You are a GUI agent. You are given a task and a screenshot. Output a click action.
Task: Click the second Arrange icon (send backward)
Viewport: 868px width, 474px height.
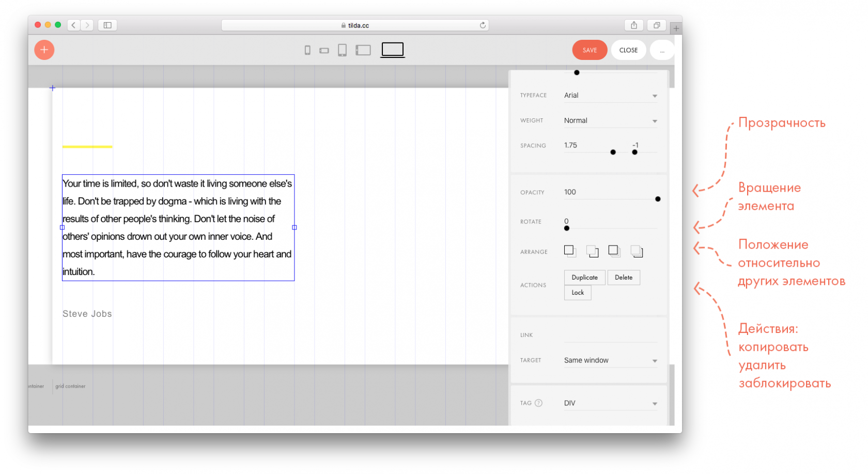point(593,251)
